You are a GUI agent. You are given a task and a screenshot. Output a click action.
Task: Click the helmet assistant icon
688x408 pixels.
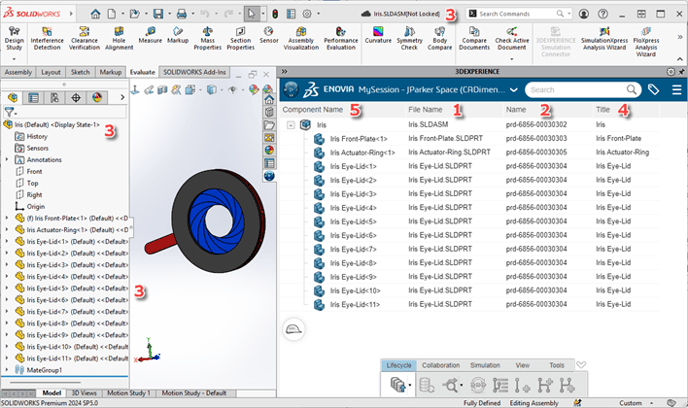294,329
